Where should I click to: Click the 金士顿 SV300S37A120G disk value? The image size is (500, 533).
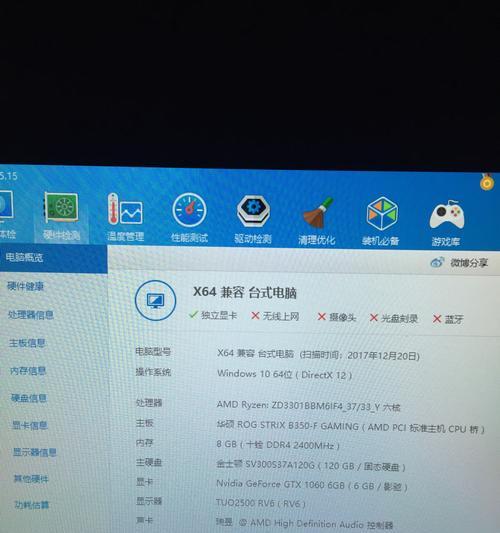click(311, 465)
